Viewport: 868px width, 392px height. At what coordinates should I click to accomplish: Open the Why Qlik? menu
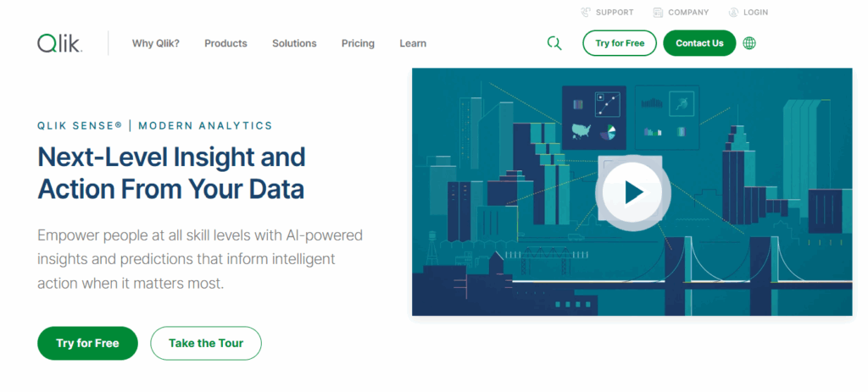156,43
